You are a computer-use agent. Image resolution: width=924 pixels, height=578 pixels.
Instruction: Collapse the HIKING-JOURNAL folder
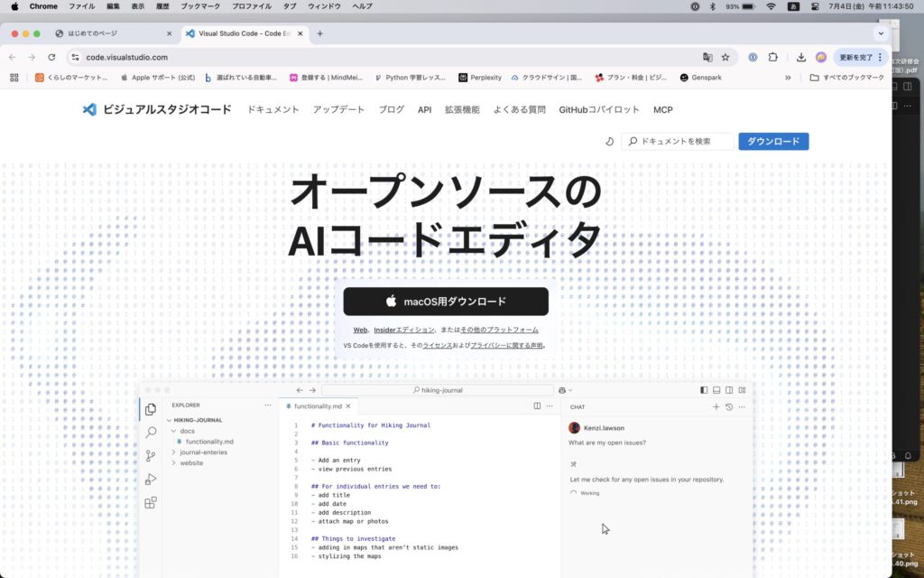click(x=169, y=421)
